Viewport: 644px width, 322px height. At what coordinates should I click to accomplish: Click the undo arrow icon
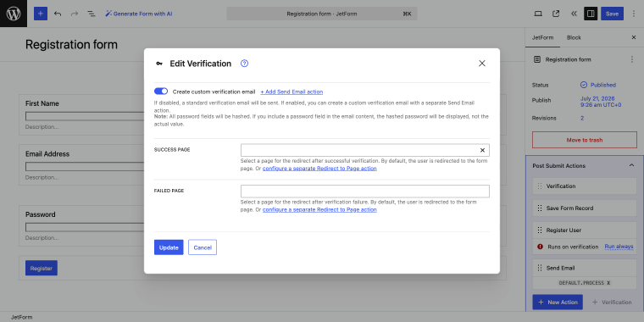tap(58, 14)
